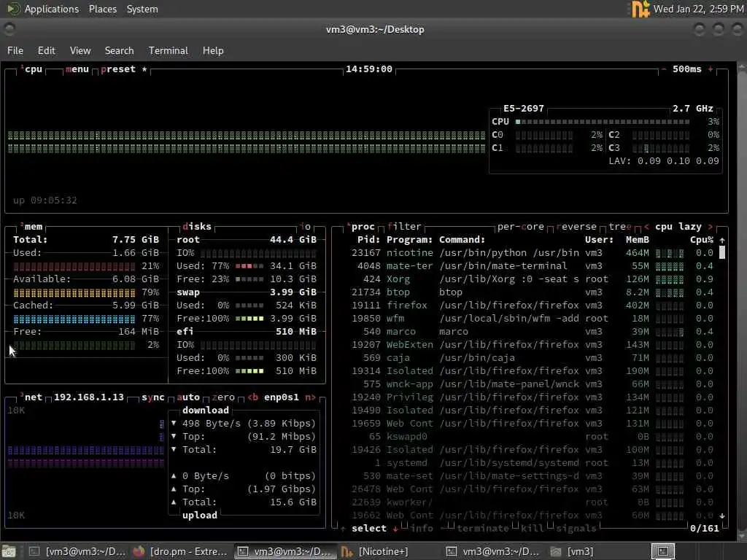
Task: Switch to previous sort column arrow
Action: click(x=646, y=227)
